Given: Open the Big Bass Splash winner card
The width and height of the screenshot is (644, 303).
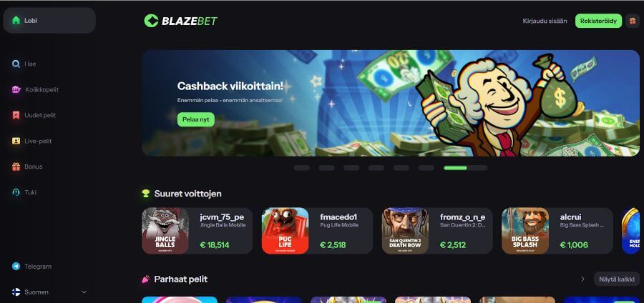Looking at the screenshot, I should coord(557,231).
